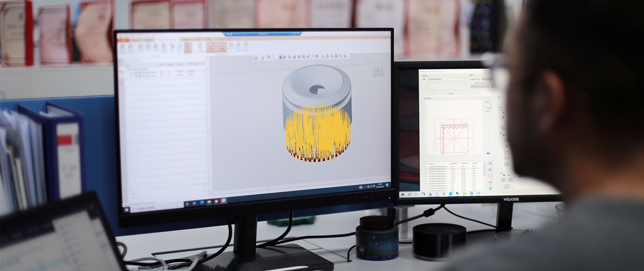Screen dimensions: 644x271
Task: Activate the highlighted arrow select tool in the viewport toolbar
Action: point(281,58)
